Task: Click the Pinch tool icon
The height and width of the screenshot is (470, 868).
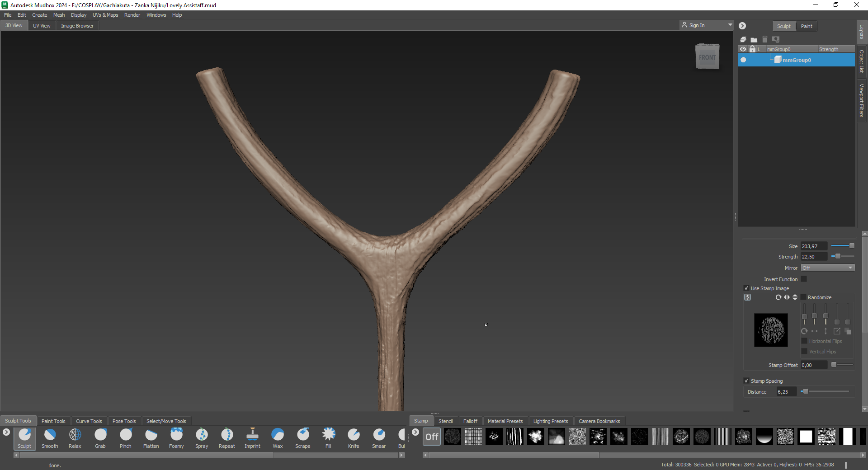Action: (x=126, y=435)
